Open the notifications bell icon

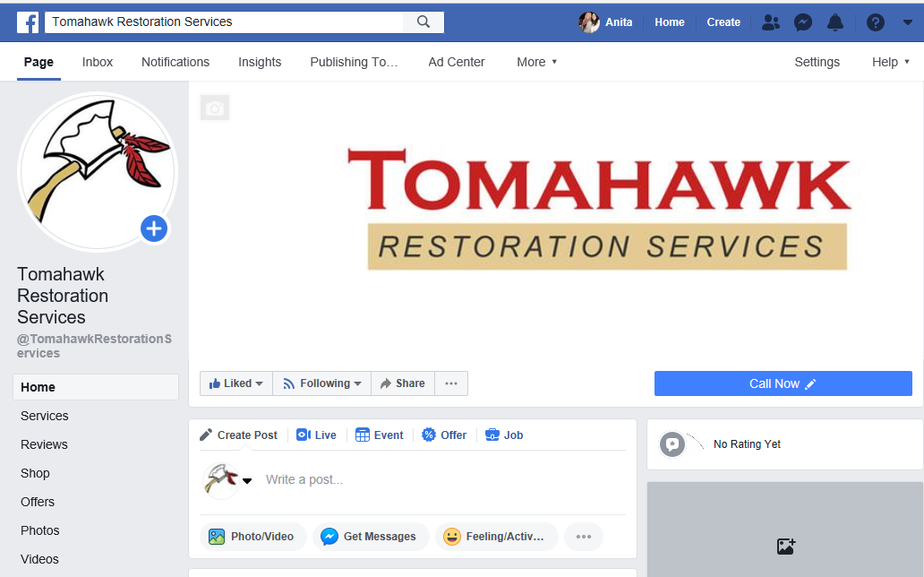(x=835, y=22)
